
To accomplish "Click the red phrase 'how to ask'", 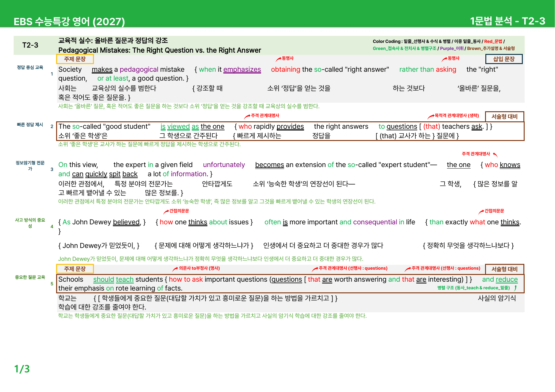I will pos(186,280).
